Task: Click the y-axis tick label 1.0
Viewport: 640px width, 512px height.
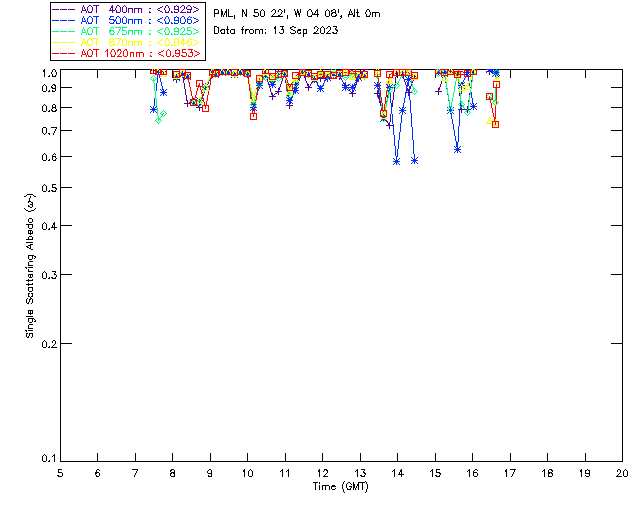Action: [x=49, y=73]
